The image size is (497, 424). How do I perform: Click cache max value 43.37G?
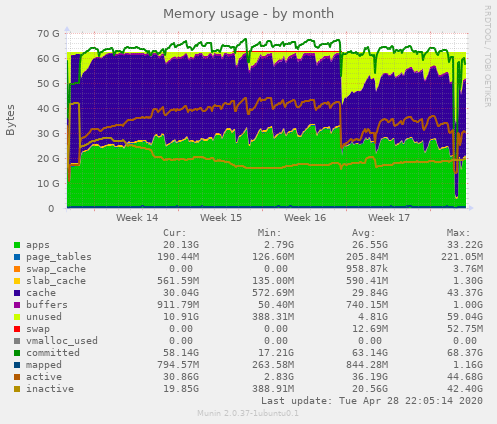(x=465, y=293)
